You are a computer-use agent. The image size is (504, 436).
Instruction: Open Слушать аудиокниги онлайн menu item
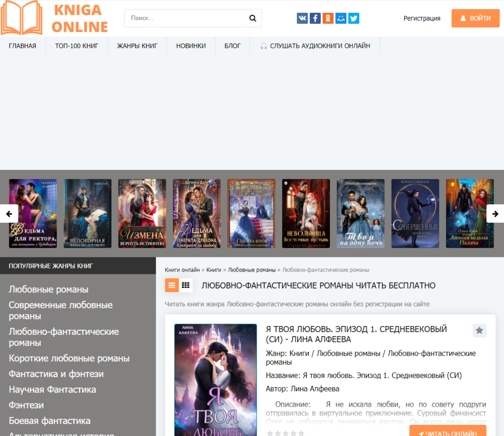(x=315, y=46)
